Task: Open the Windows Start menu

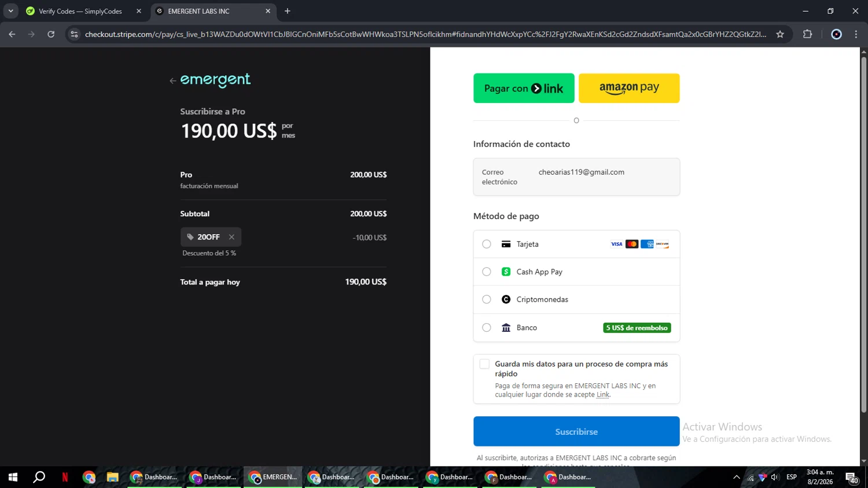Action: point(13,477)
